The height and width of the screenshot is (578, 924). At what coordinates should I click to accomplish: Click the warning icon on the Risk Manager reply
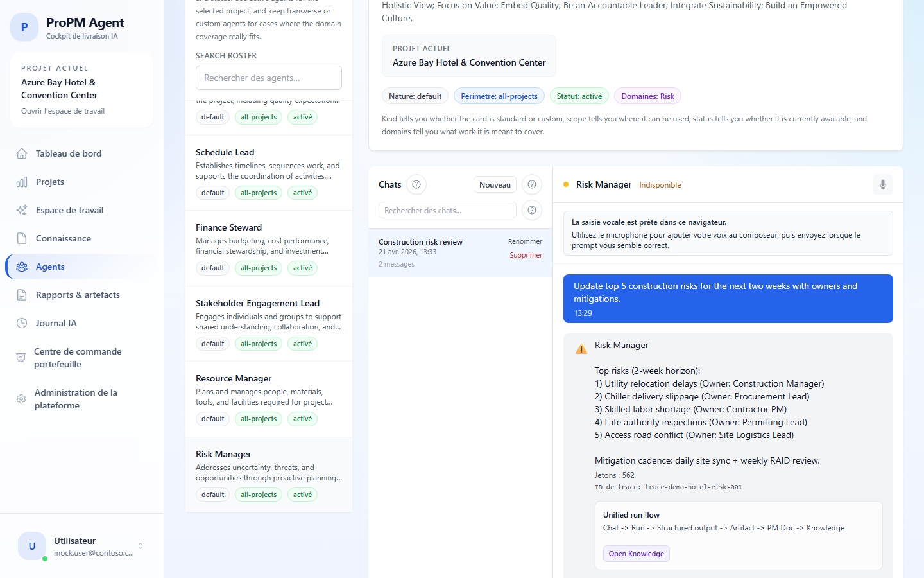581,348
